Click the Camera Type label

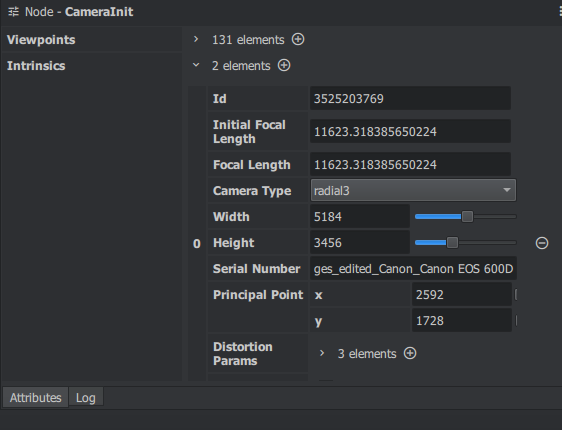pos(252,191)
